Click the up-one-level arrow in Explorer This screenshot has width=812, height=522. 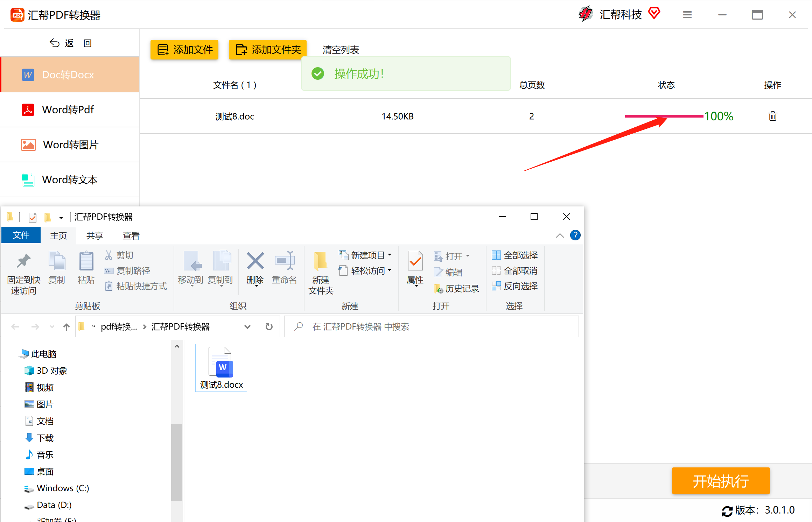coord(66,327)
